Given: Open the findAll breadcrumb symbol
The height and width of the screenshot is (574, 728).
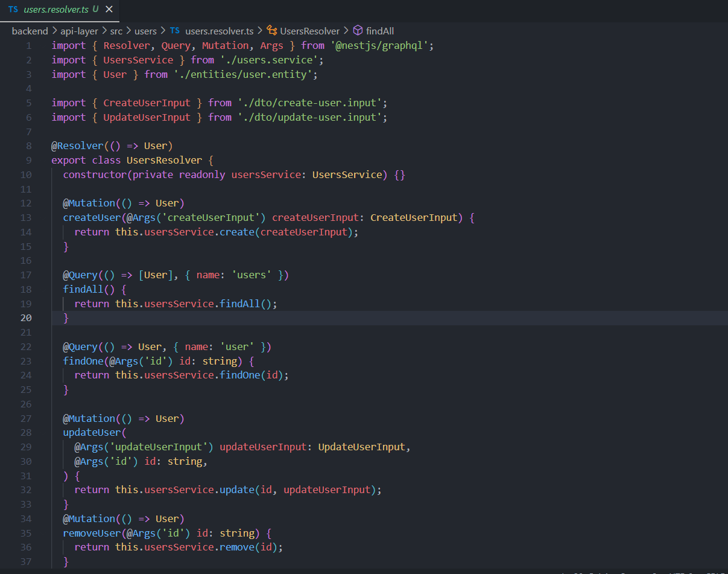Looking at the screenshot, I should [380, 31].
